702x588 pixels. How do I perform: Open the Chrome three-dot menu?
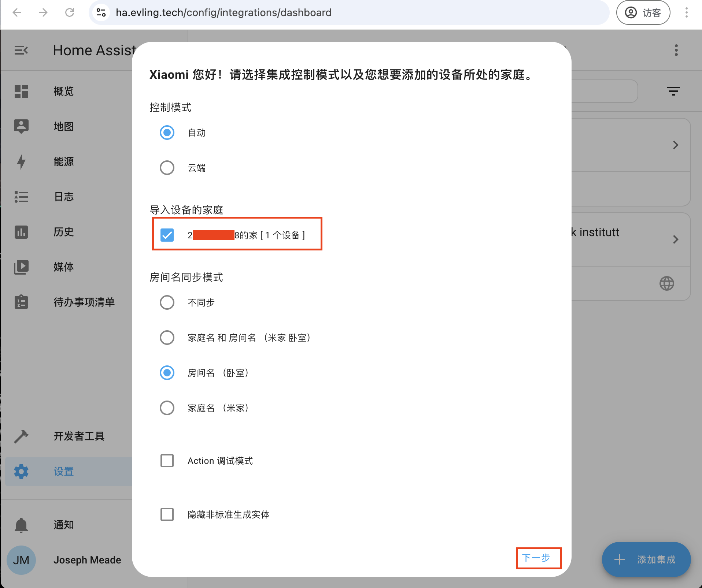coord(687,12)
